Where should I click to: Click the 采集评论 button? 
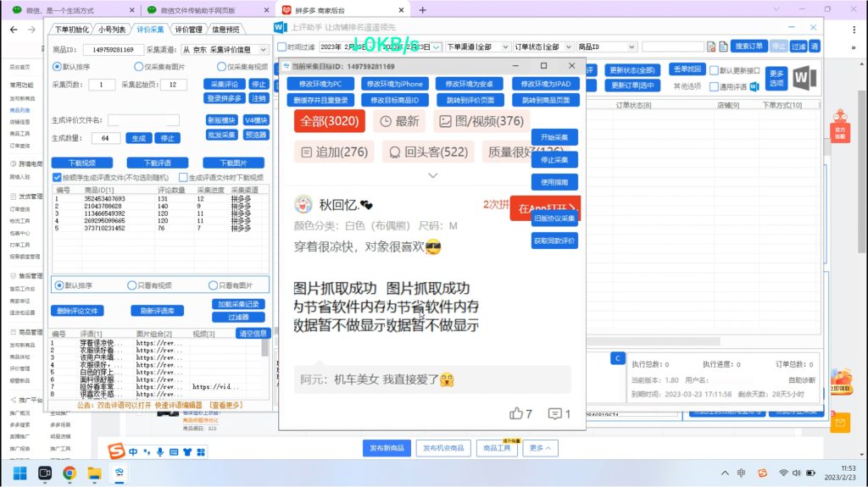(x=224, y=84)
